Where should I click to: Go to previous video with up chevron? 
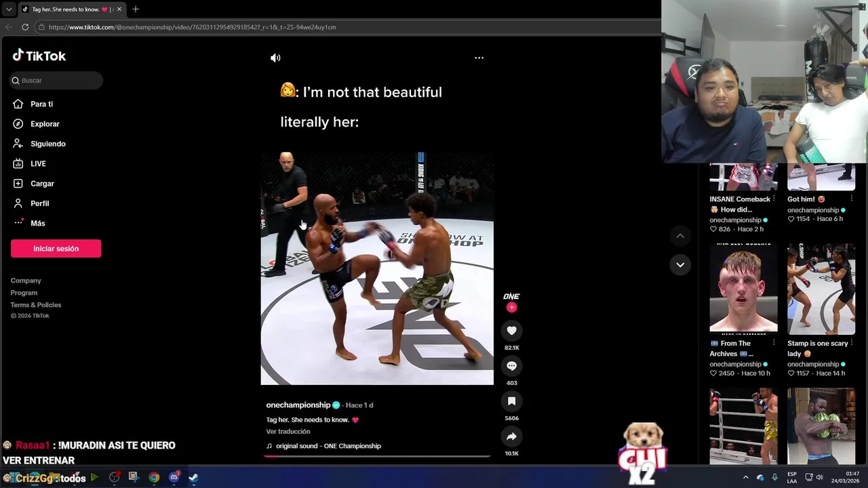(x=679, y=236)
